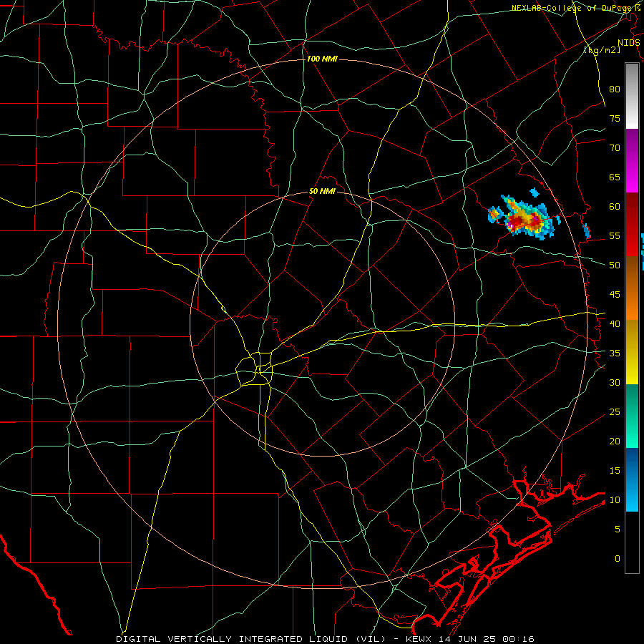This screenshot has height=644, width=644.
Task: Click the small blue echo east of the storm
Action: click(x=587, y=231)
